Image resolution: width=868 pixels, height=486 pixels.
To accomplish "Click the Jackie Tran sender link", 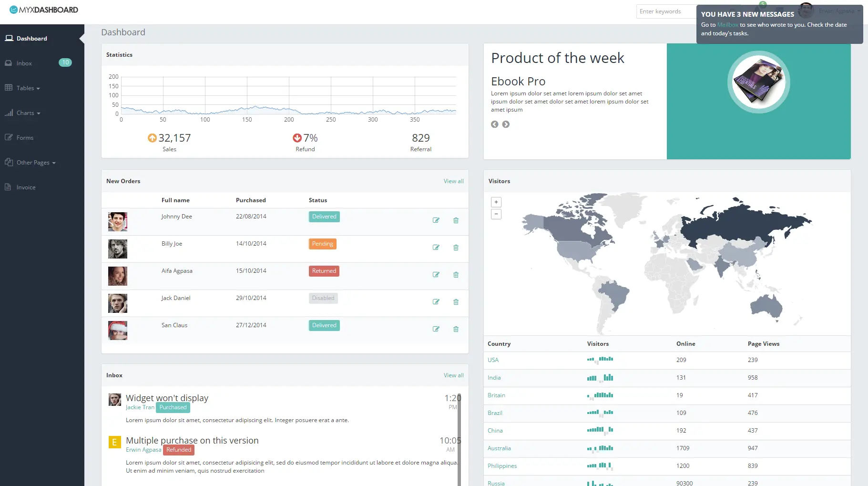I will (140, 407).
